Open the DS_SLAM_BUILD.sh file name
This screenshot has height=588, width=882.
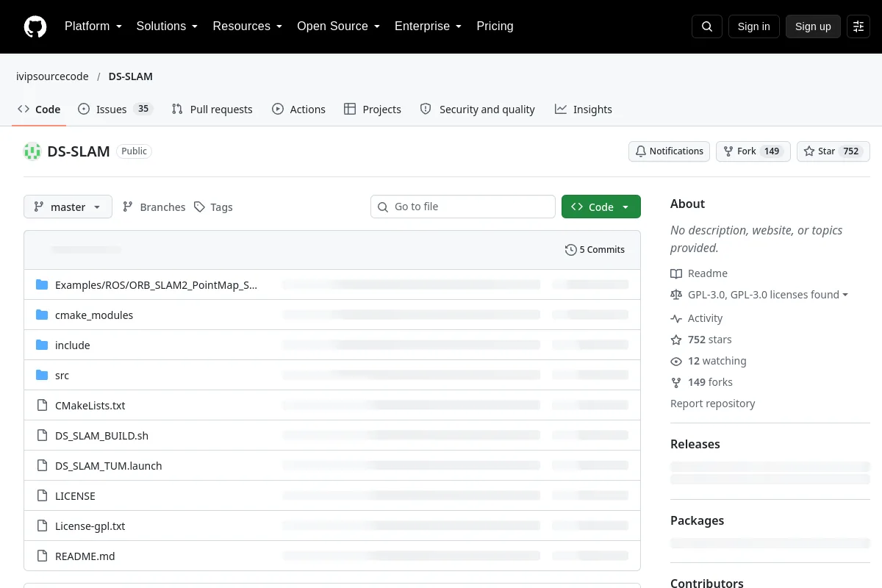pos(102,435)
